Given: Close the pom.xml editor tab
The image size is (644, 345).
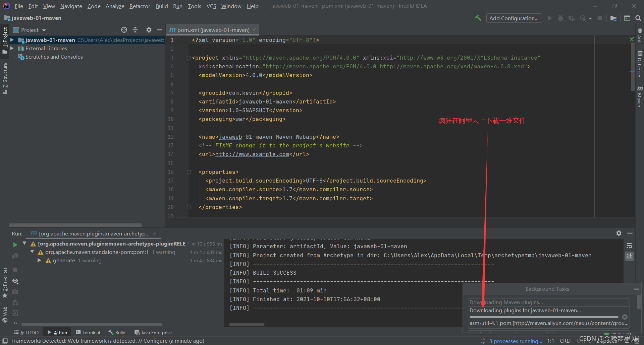Looking at the screenshot, I should point(255,30).
